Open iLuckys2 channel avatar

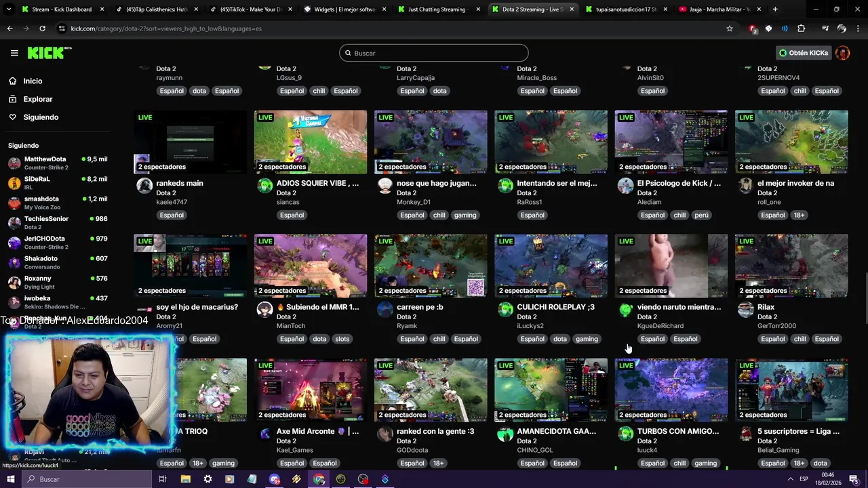click(x=505, y=310)
